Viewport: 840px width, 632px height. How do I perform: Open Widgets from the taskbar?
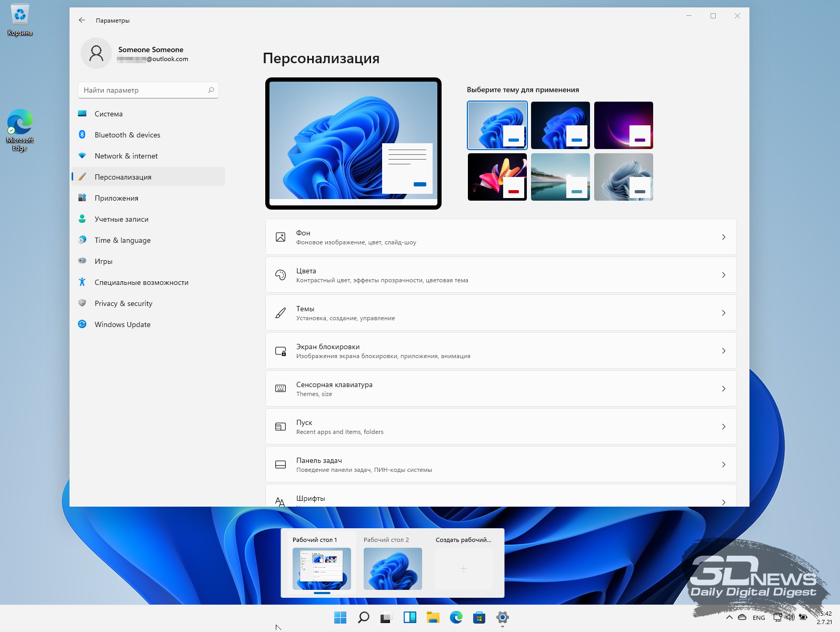pos(410,617)
